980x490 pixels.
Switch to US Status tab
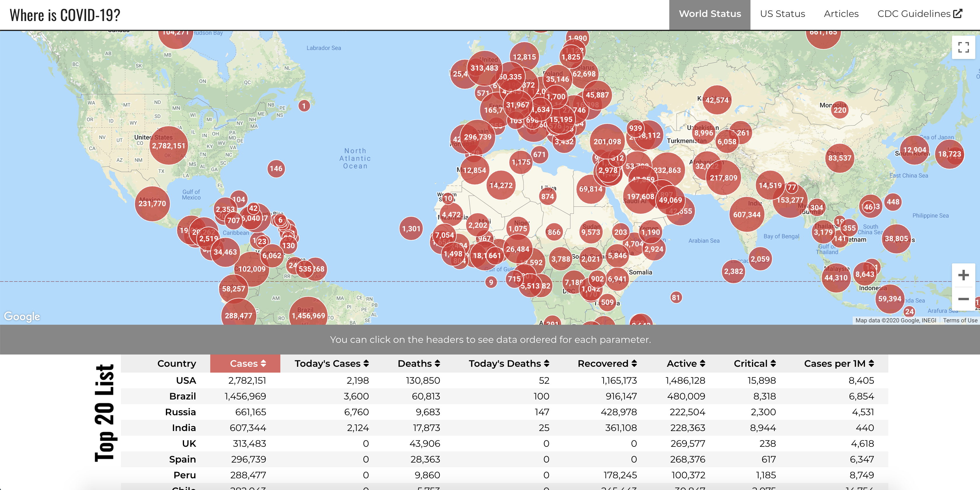(x=782, y=14)
